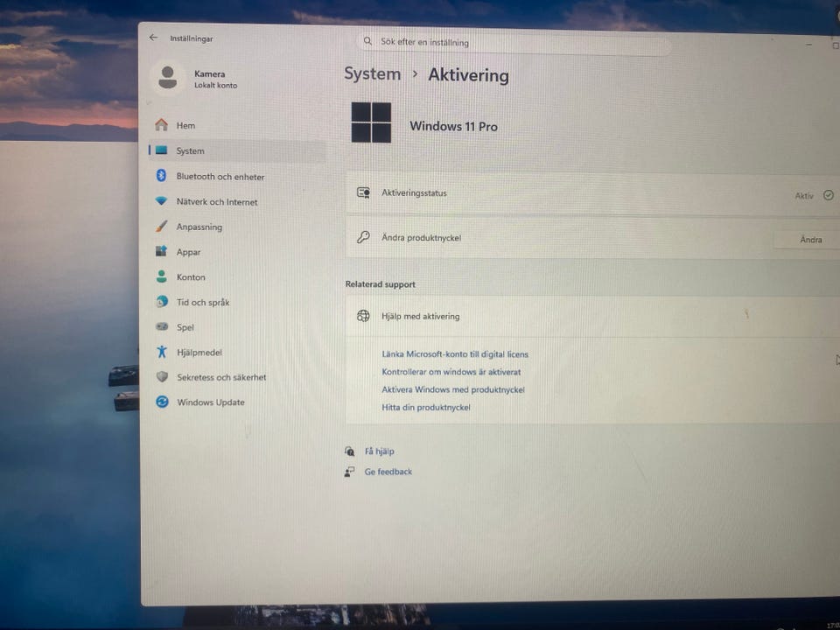The height and width of the screenshot is (630, 840).
Task: Select Konton in the sidebar
Action: (237, 277)
